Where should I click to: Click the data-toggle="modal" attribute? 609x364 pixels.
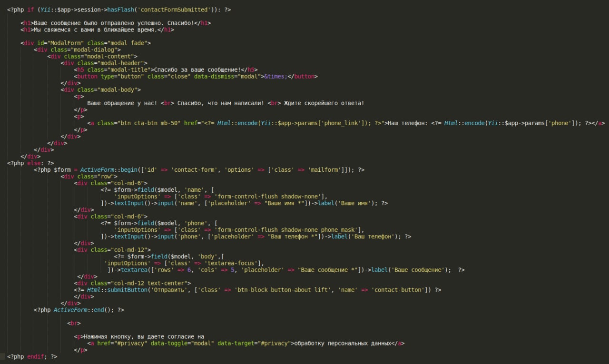[183, 343]
